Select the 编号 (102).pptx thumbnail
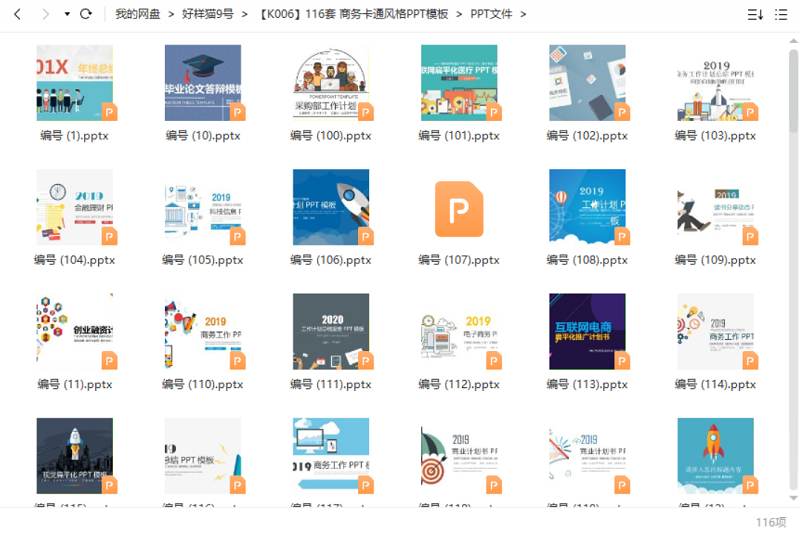800x535 pixels. click(587, 83)
